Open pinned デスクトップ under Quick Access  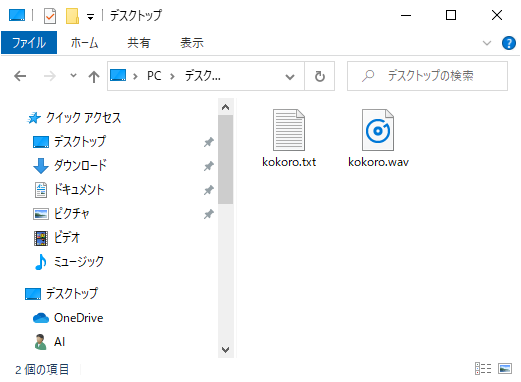click(x=80, y=141)
